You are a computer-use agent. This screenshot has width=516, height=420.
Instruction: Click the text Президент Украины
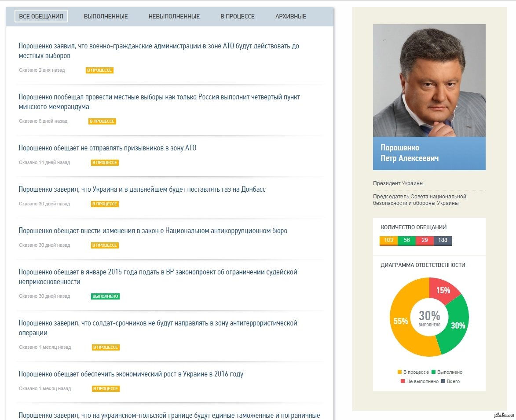pos(398,183)
